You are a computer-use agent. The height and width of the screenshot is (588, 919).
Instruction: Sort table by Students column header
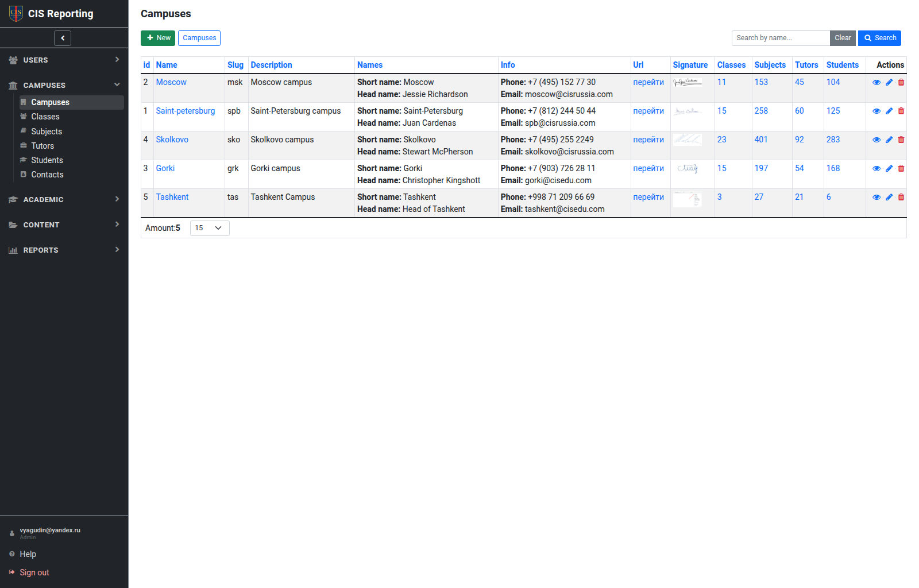coord(843,65)
